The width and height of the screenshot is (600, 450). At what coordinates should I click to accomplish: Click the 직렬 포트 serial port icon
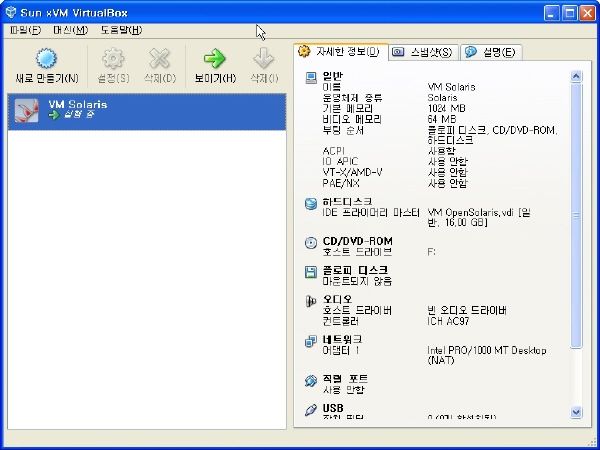311,381
